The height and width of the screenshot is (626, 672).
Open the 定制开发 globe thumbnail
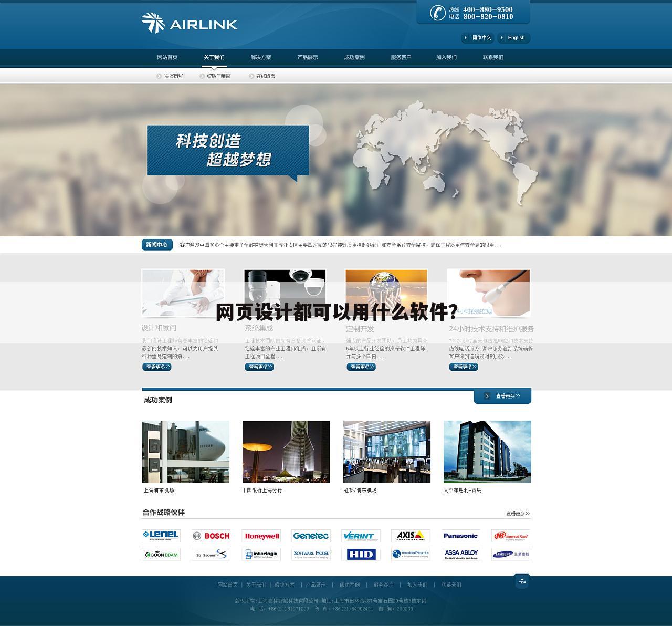tap(386, 293)
